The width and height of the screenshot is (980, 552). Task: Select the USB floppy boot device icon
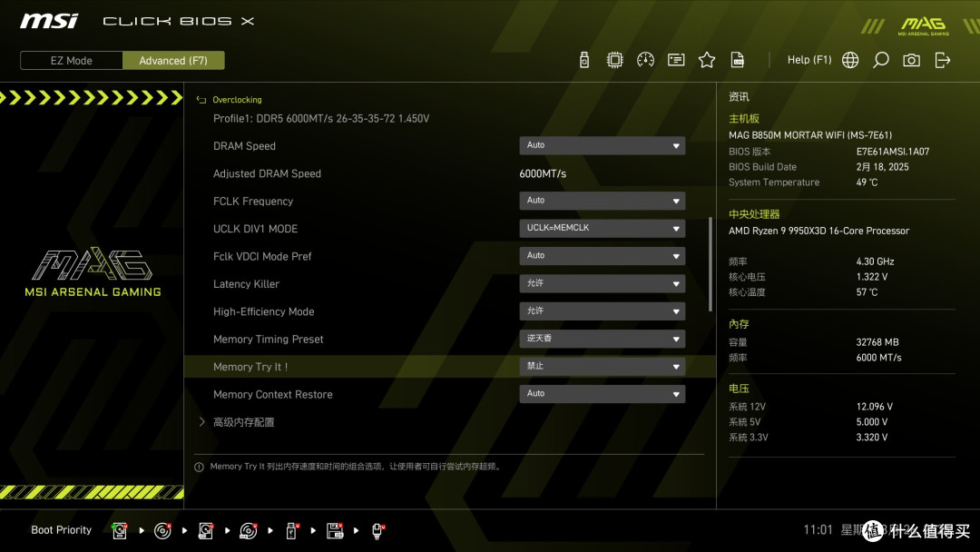coord(334,531)
